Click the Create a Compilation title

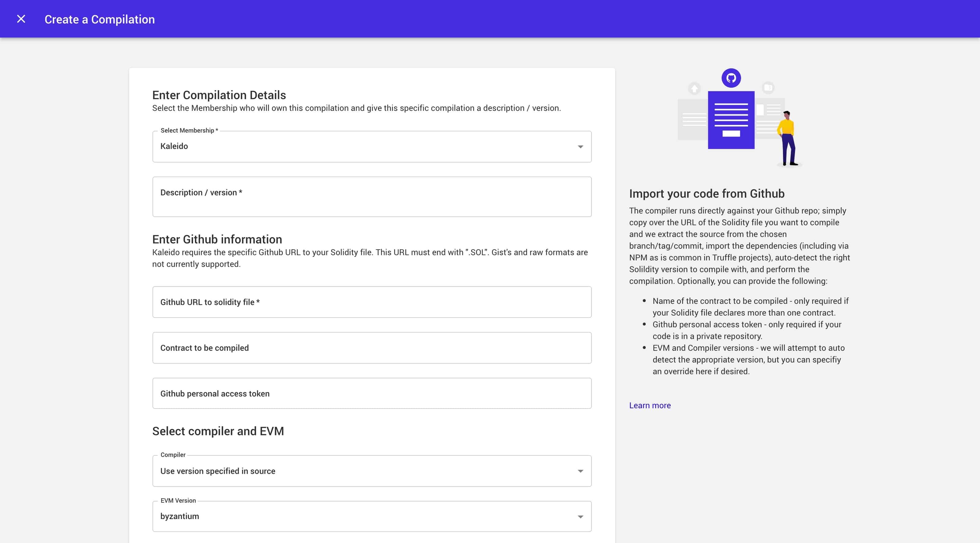tap(100, 19)
